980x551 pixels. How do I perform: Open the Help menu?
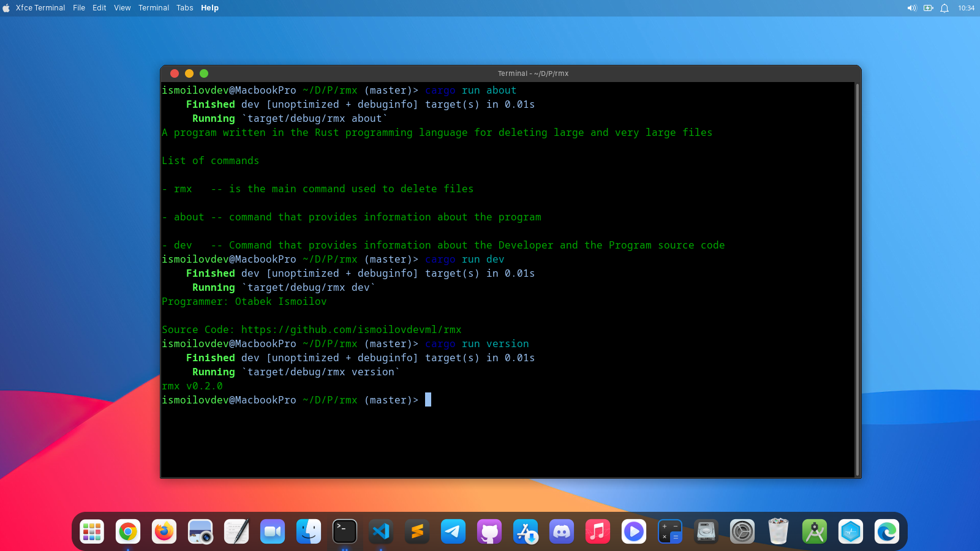pos(209,8)
